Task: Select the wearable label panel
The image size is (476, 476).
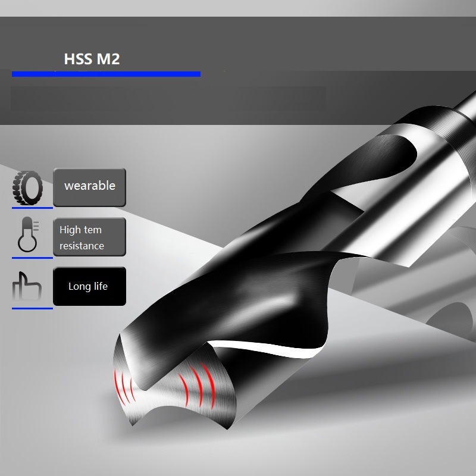Action: point(89,186)
